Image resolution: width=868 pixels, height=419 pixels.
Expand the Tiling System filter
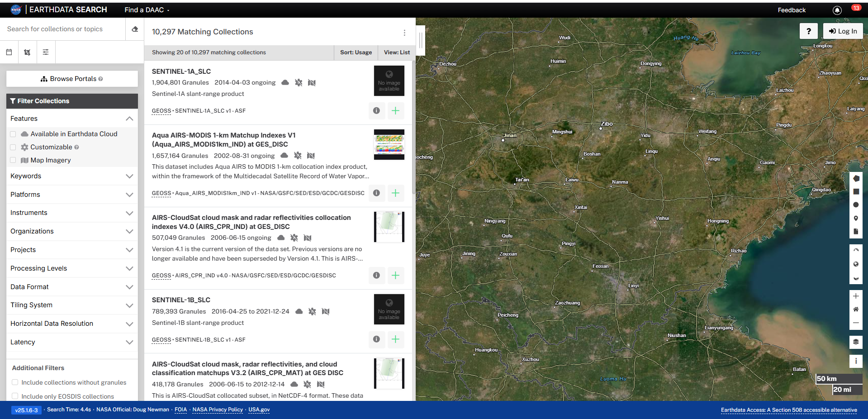72,305
